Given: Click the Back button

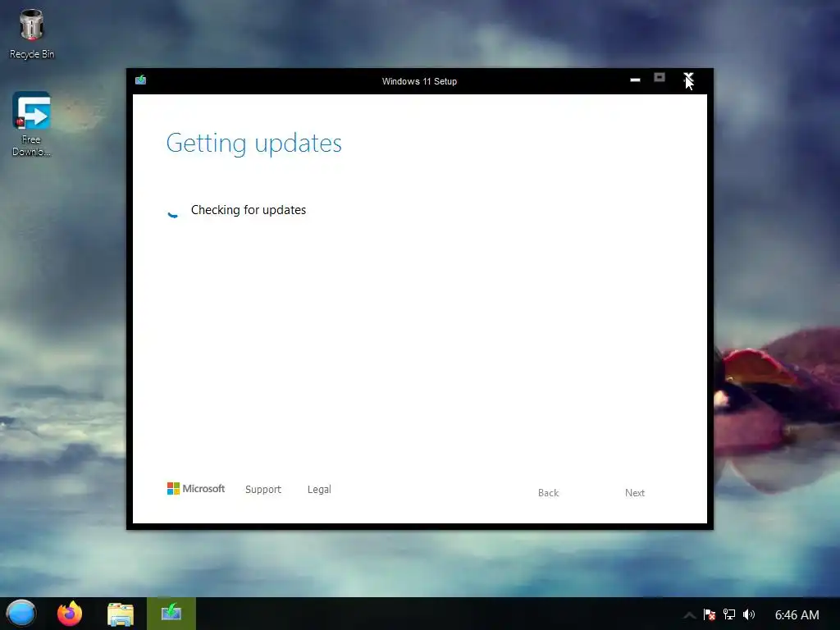Looking at the screenshot, I should 548,493.
